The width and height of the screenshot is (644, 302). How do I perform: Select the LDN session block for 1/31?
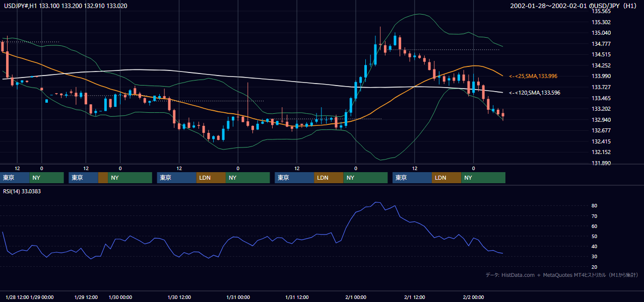329,178
